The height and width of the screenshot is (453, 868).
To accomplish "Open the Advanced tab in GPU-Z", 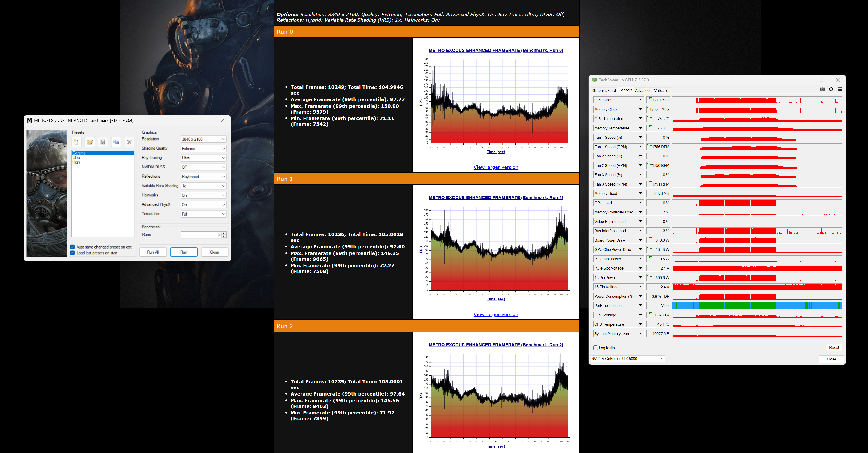I will click(x=643, y=91).
